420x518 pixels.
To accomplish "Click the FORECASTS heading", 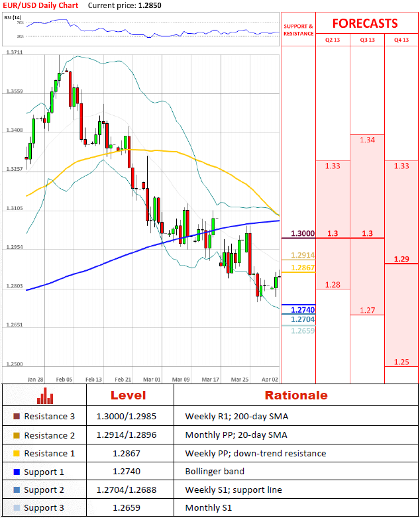I will (365, 23).
